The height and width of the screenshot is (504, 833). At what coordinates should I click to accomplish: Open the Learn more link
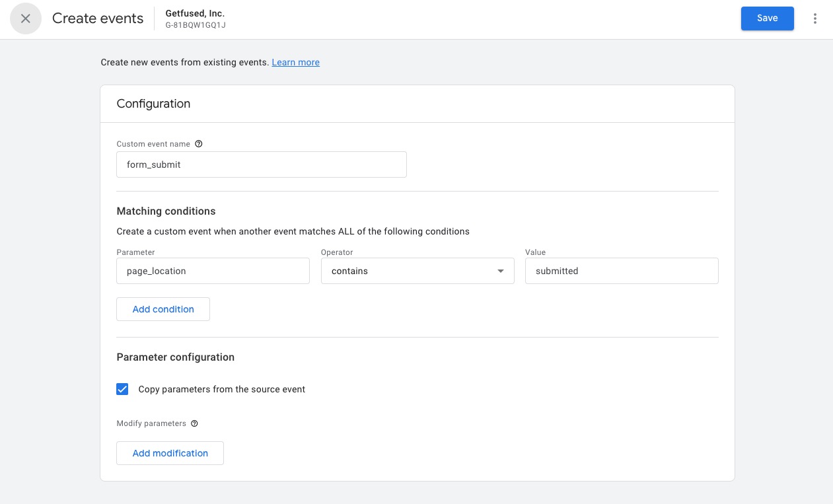tap(295, 62)
